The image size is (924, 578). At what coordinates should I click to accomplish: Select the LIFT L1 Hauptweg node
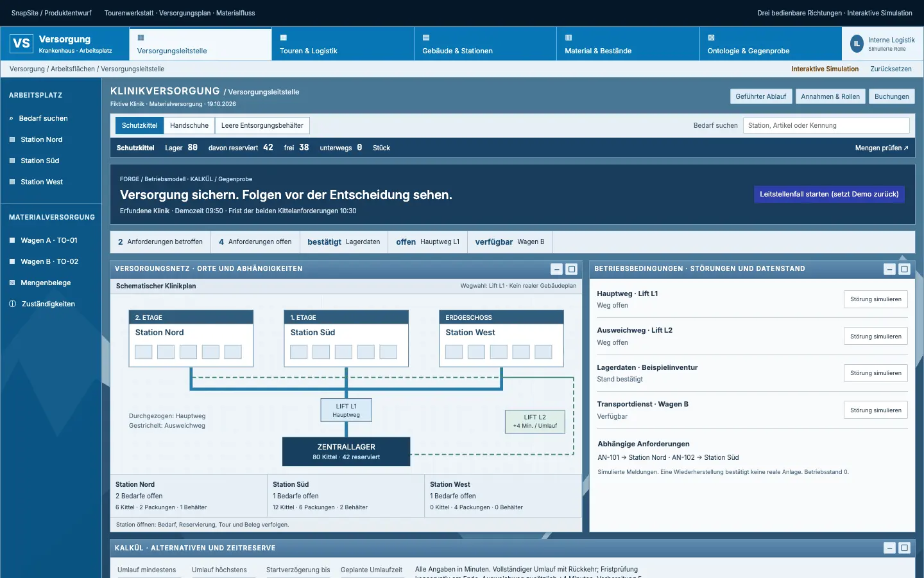tap(346, 410)
